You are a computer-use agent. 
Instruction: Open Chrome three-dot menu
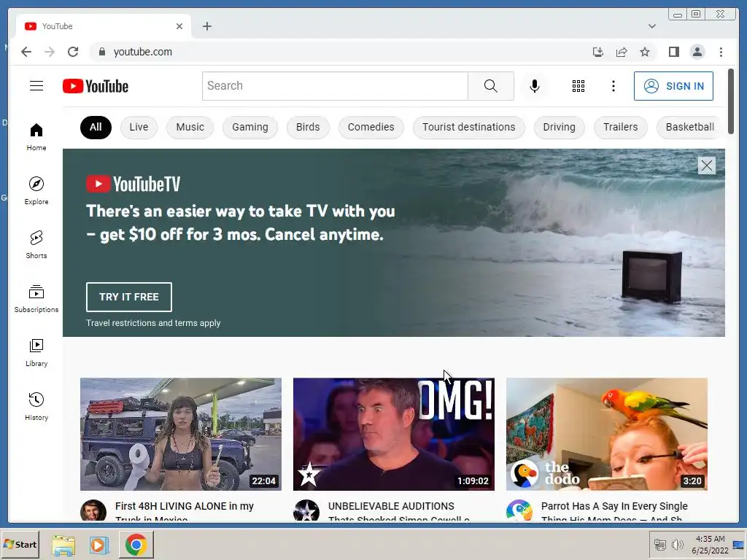click(721, 52)
